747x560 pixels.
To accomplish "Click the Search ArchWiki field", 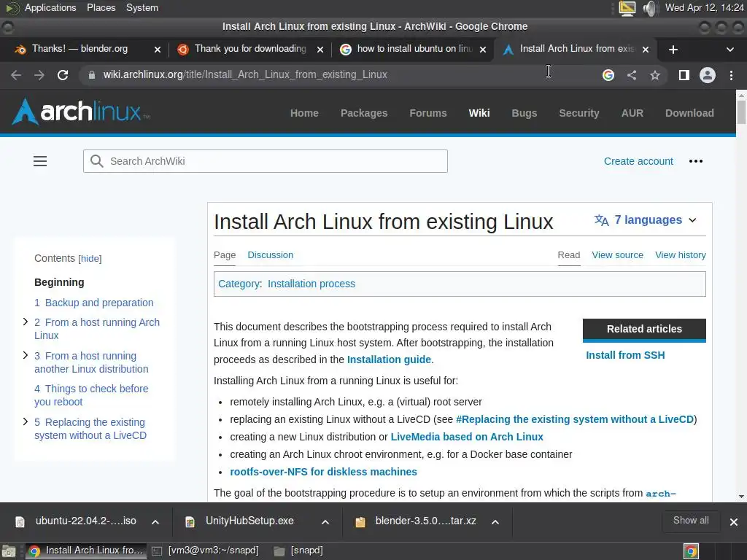I will (x=266, y=161).
